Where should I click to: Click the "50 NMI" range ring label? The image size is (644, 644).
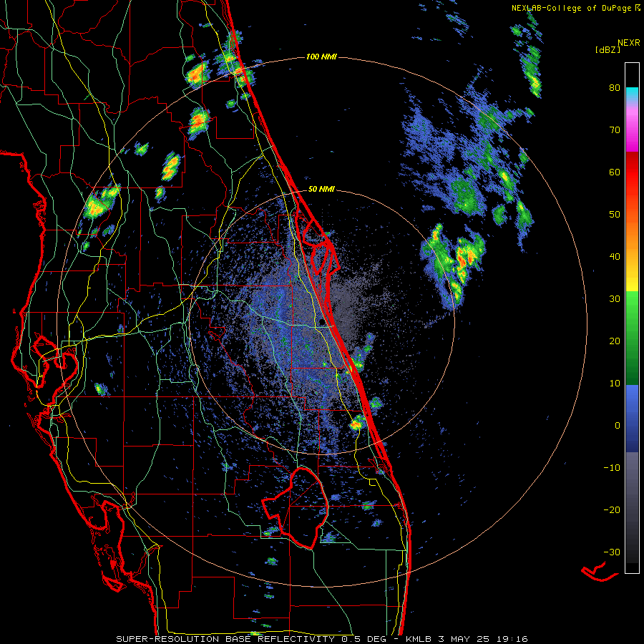[321, 189]
